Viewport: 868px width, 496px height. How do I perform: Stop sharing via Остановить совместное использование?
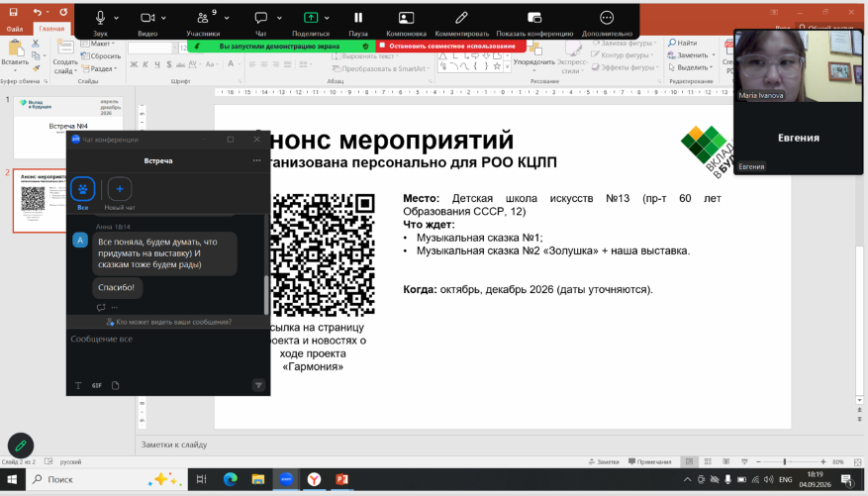450,46
